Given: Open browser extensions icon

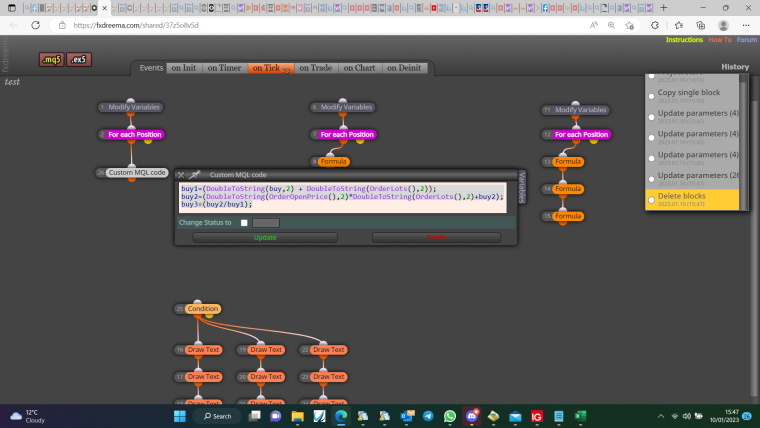Looking at the screenshot, I should click(655, 25).
